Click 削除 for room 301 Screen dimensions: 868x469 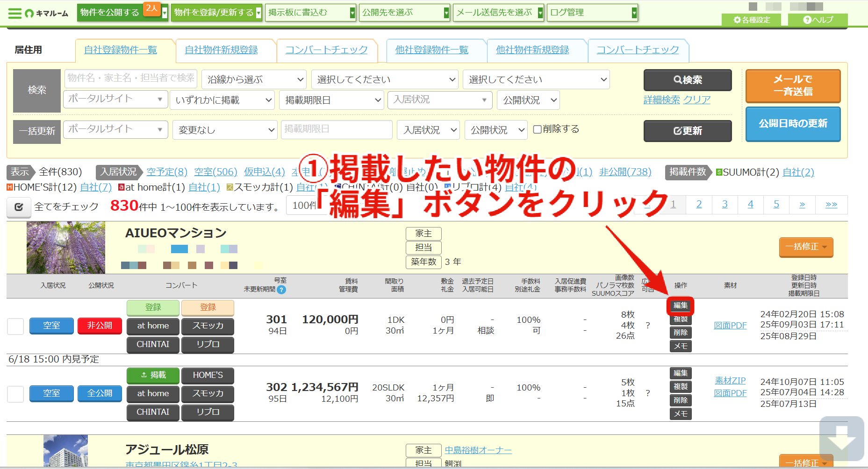click(x=681, y=333)
